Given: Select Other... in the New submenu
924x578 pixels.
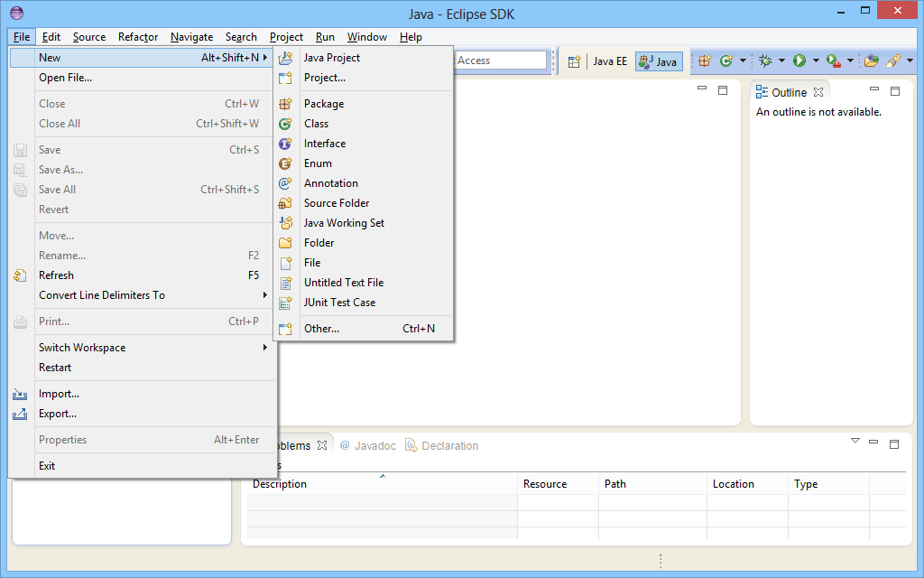Looking at the screenshot, I should 364,329.
